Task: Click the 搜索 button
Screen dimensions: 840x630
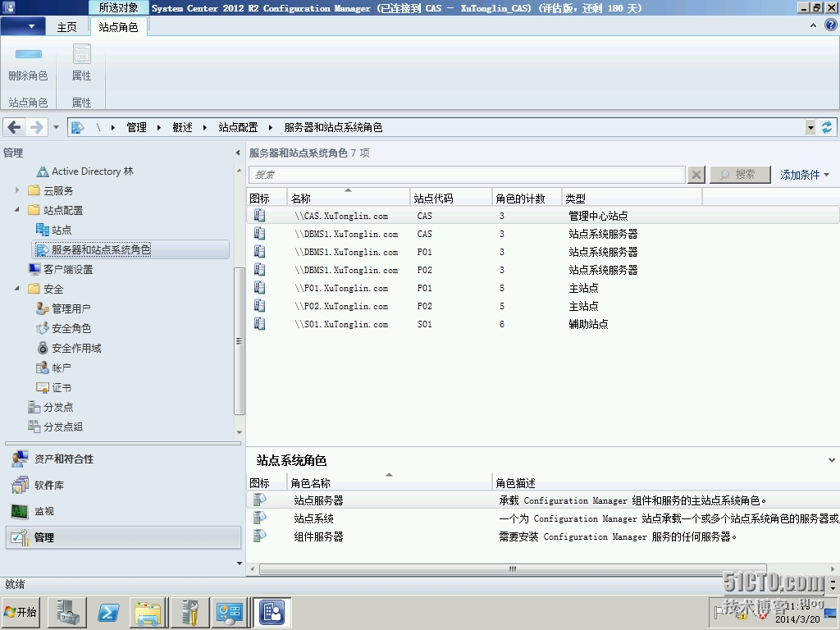Action: point(740,175)
